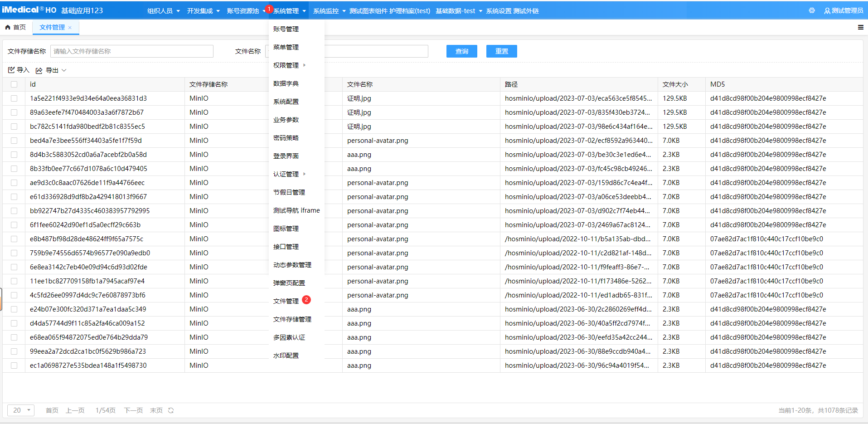The height and width of the screenshot is (424, 868).
Task: Select 账号管理 from the open menu
Action: pos(286,29)
